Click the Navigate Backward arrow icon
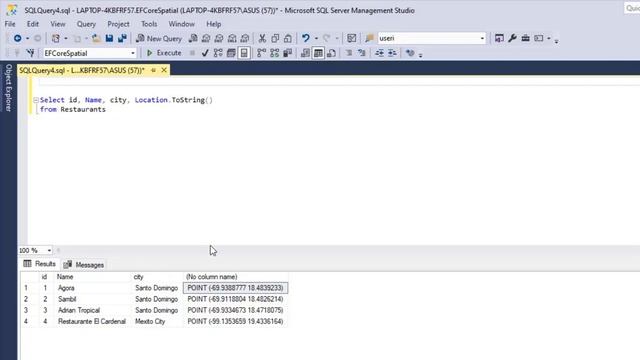 [18, 38]
